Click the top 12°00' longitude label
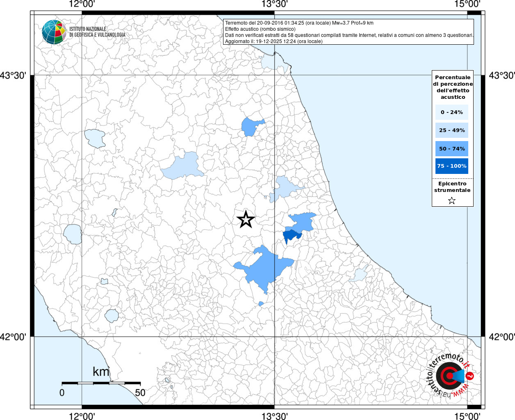Screen dimensions: 515x420 (82, 4)
